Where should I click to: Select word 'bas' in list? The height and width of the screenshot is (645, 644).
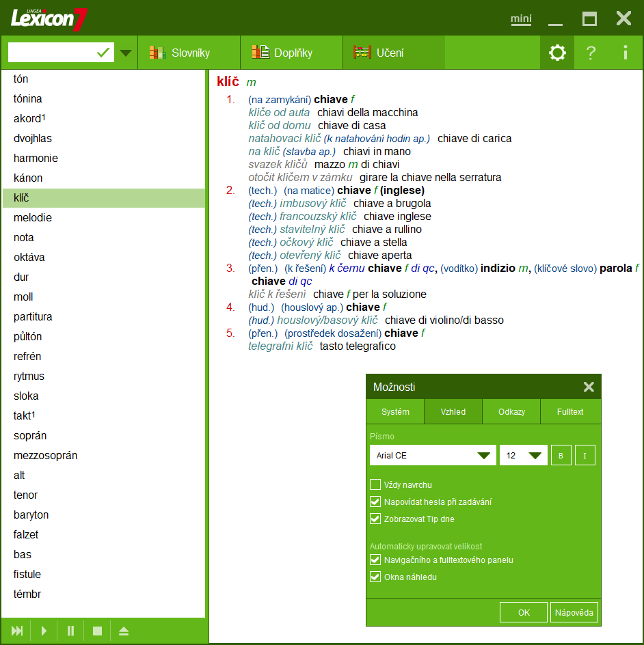(104, 555)
